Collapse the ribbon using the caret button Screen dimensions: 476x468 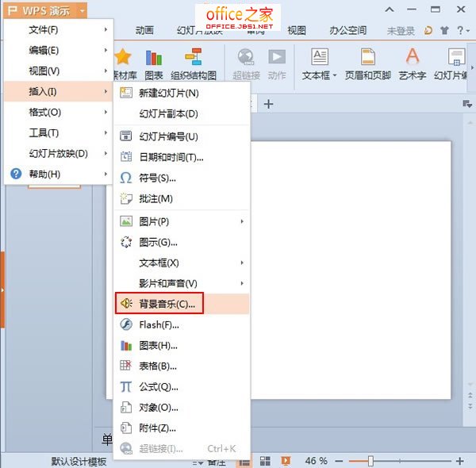coord(390,10)
